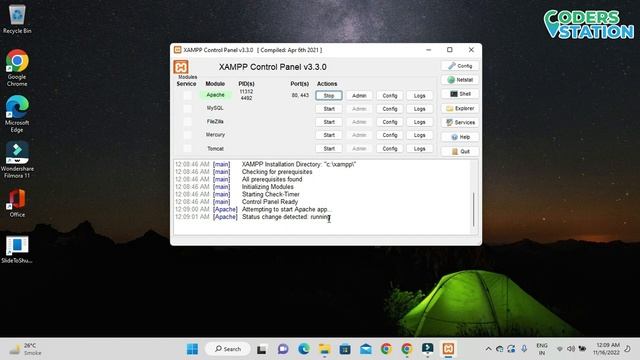This screenshot has width=640, height=360.
Task: Switch to XAMPP taskbar icon
Action: (448, 349)
